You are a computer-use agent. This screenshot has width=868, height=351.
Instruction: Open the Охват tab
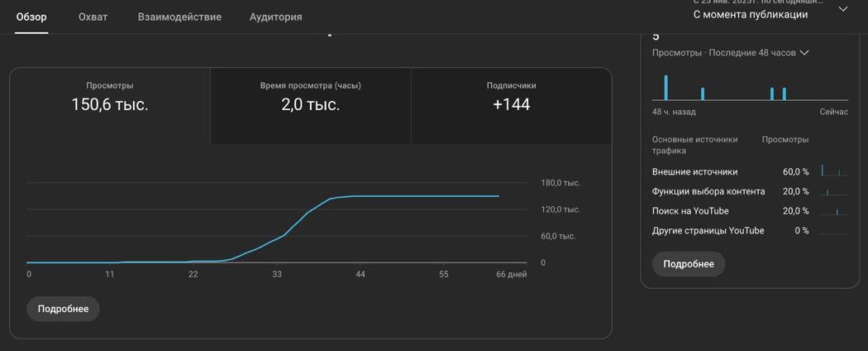tap(93, 17)
